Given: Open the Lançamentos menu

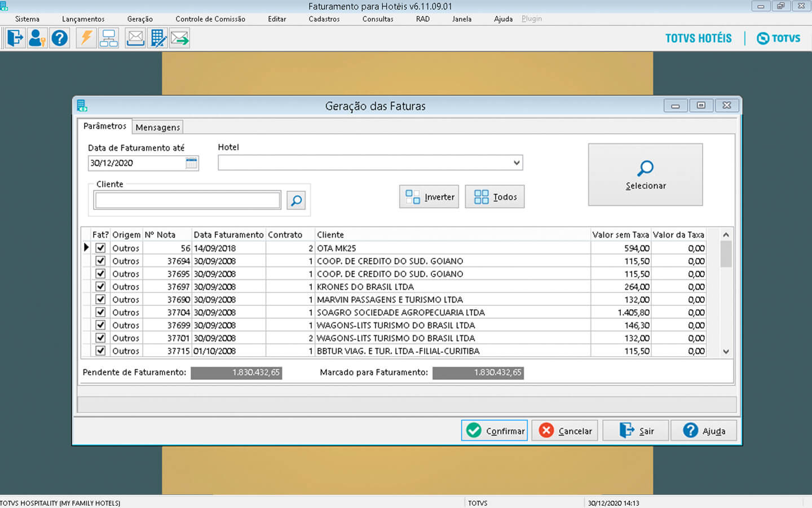Looking at the screenshot, I should (83, 19).
